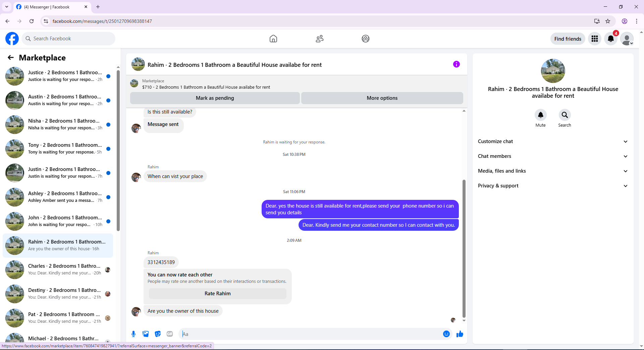The image size is (644, 350).
Task: Click the chat messages scrollbar
Action: 464,249
